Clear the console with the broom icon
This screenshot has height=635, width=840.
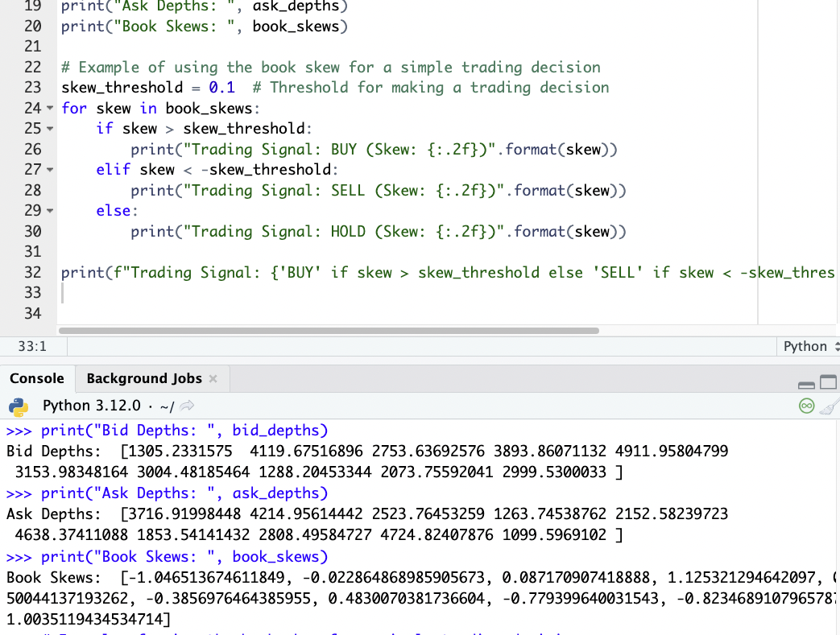(830, 406)
